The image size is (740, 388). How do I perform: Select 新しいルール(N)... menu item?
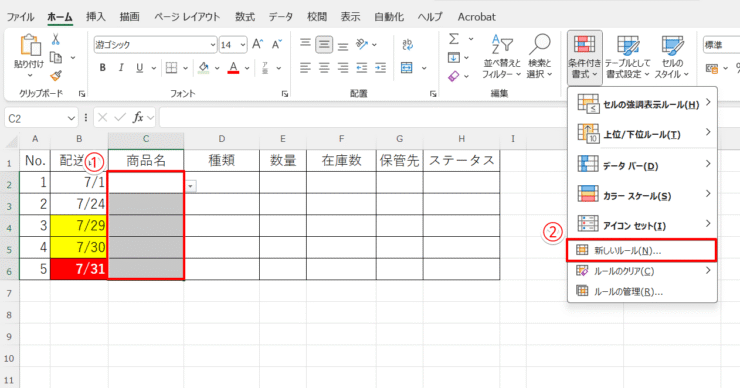641,251
